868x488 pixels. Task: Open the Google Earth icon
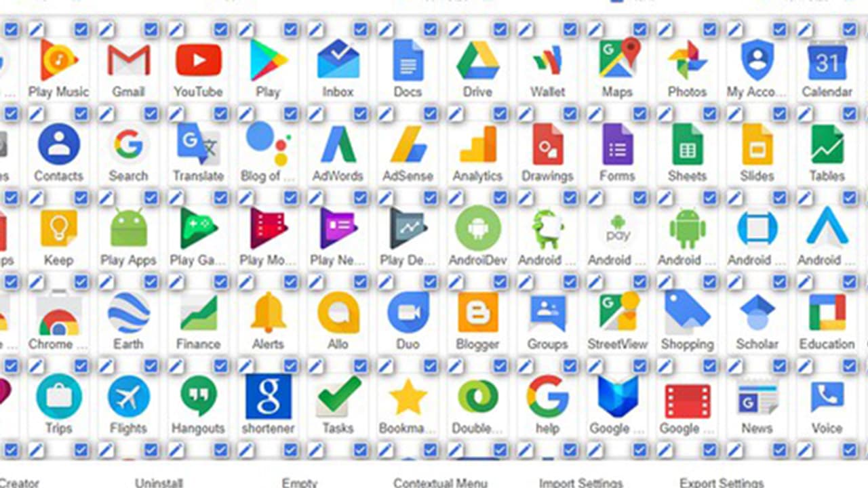tap(128, 312)
